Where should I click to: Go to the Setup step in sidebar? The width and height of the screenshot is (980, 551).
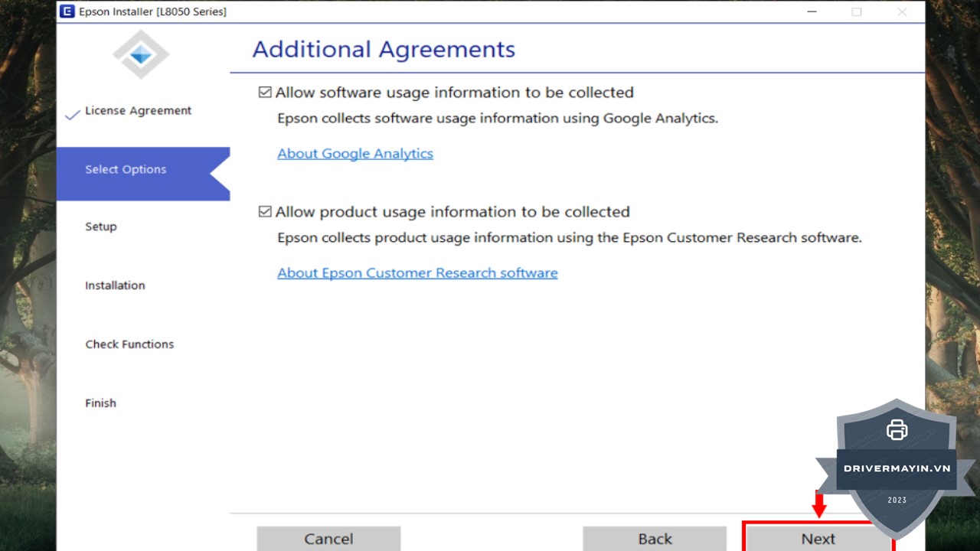(101, 227)
